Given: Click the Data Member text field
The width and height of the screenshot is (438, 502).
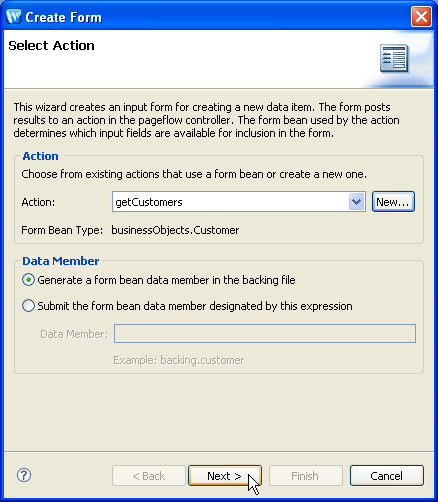Looking at the screenshot, I should point(265,333).
